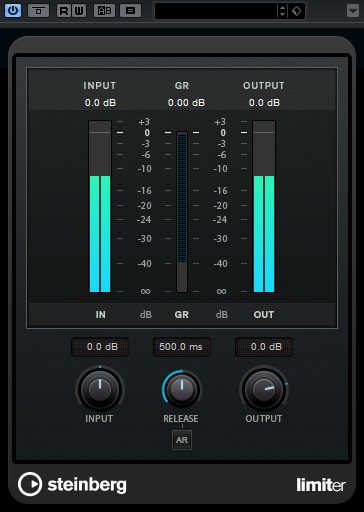
Task: Enable Write automation (W) button
Action: click(79, 11)
